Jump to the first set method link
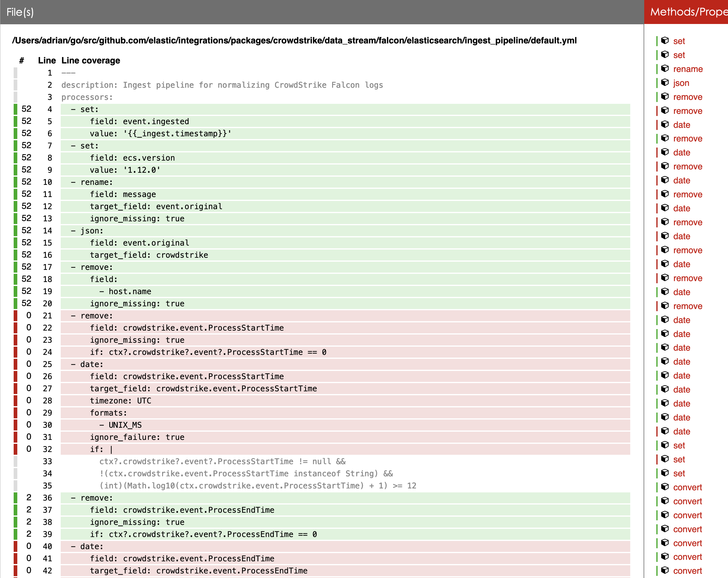728x578 pixels. pyautogui.click(x=679, y=41)
